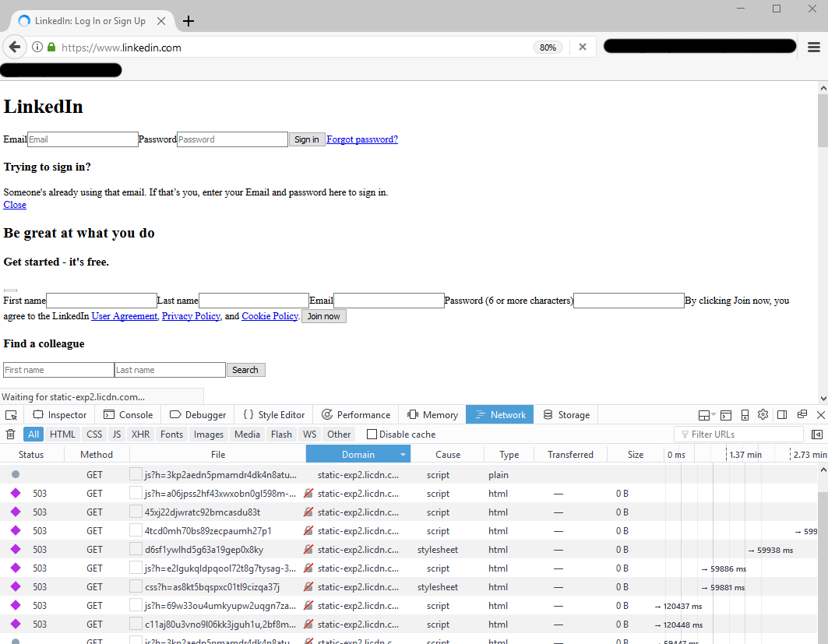
Task: Filter requests by Other
Action: [339, 435]
